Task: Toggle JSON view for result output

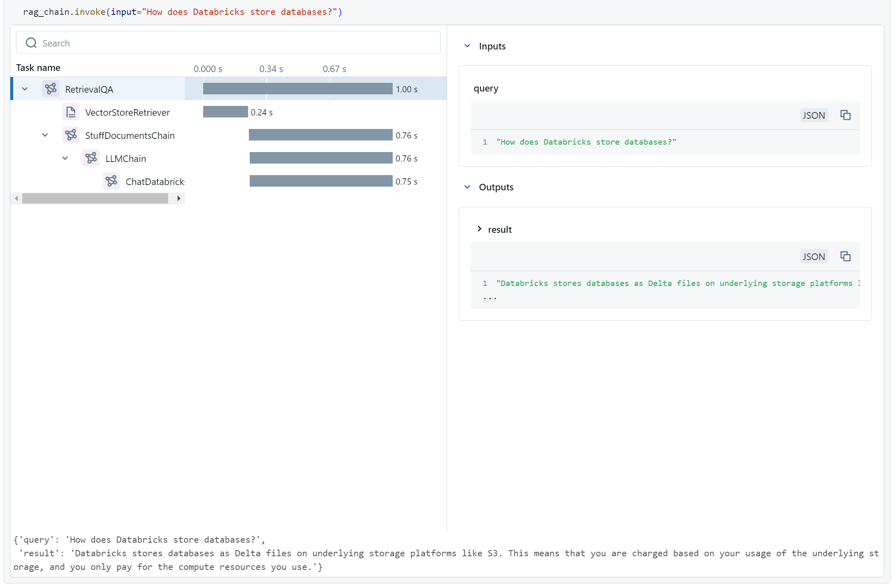Action: 813,257
